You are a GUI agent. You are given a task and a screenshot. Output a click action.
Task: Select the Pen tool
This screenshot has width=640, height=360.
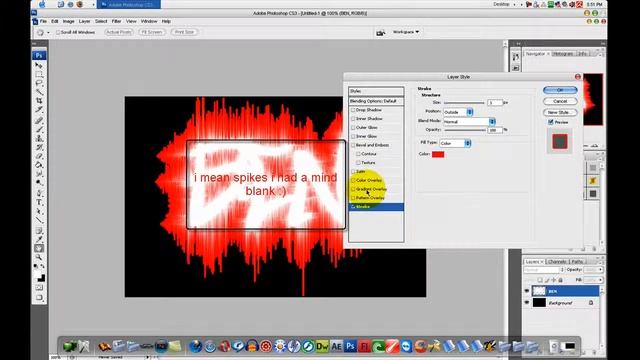(x=39, y=193)
